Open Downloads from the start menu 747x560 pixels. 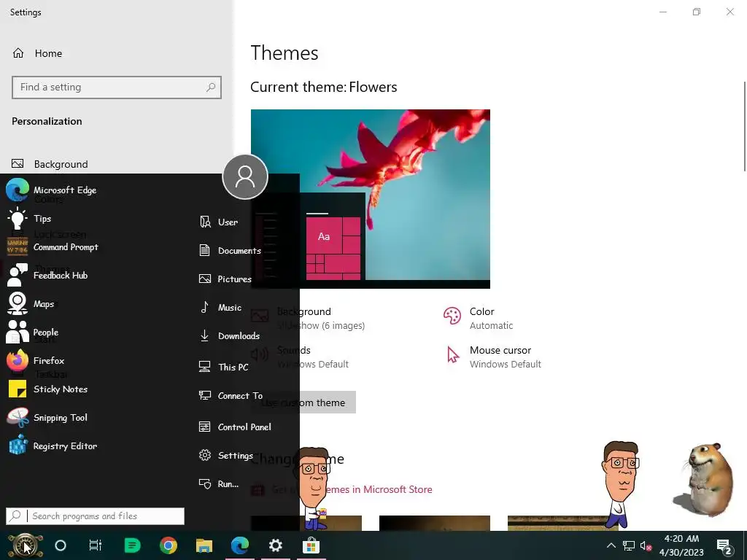[x=230, y=335]
